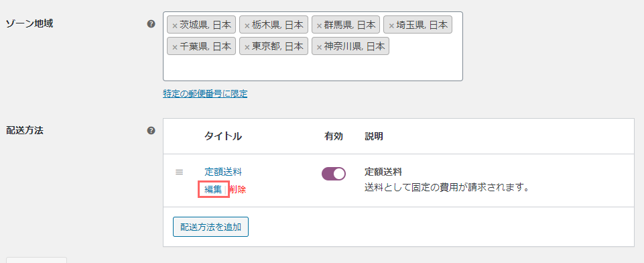Click the 配送方法を追加 button

[x=210, y=227]
